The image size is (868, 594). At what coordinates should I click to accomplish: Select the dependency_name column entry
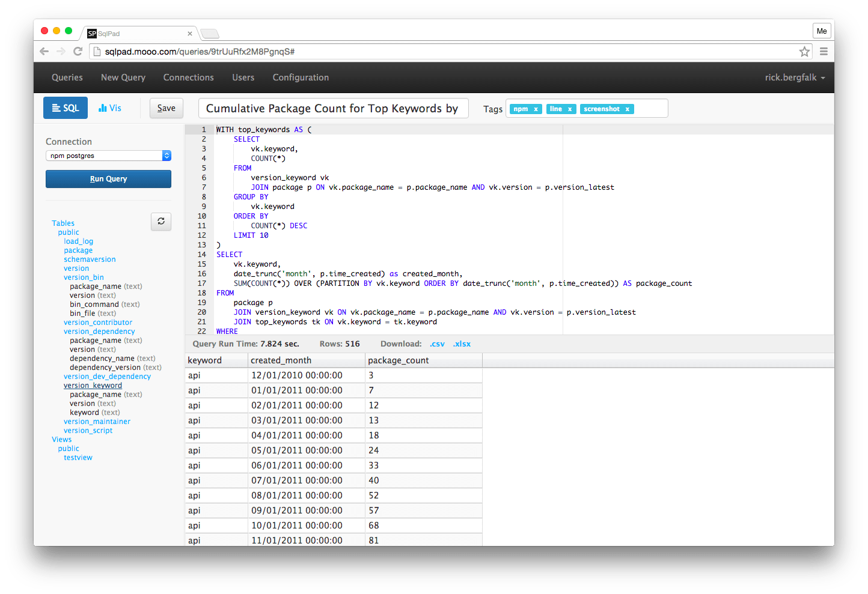click(112, 359)
